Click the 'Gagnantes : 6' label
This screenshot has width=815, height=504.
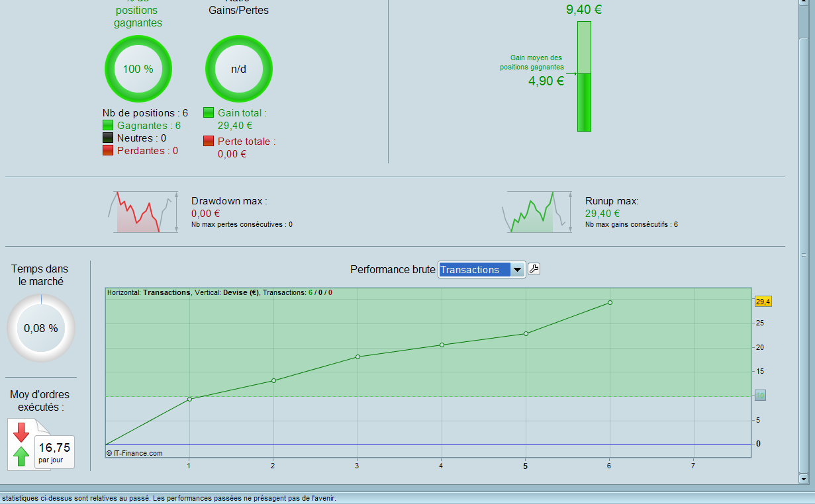(x=149, y=126)
